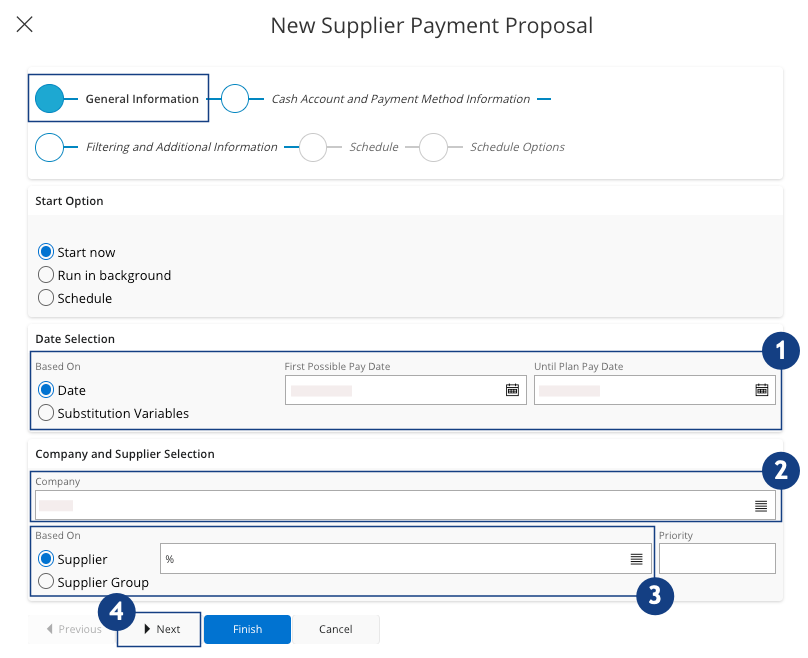Screen dimensions: 808x658
Task: Open Supplier list of values icon
Action: [636, 559]
